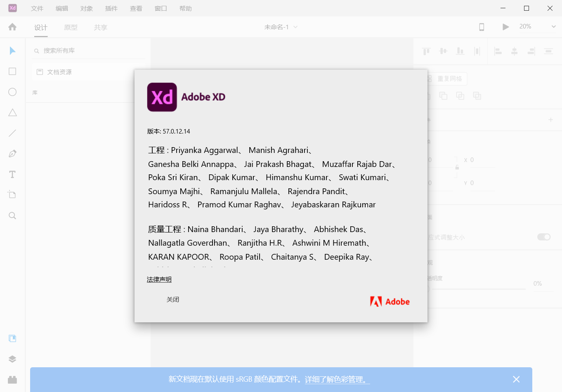Select the Pen tool
Viewport: 562px width, 392px height.
tap(12, 154)
